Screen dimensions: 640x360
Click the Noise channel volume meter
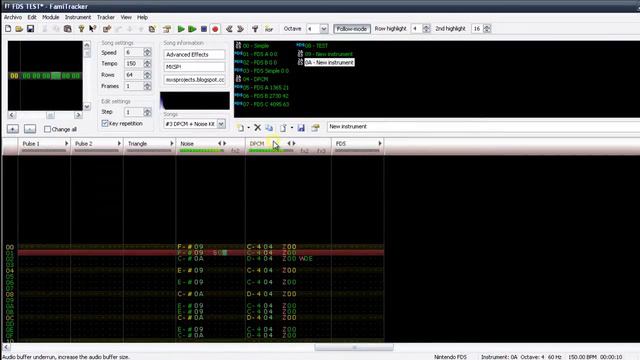[202, 151]
